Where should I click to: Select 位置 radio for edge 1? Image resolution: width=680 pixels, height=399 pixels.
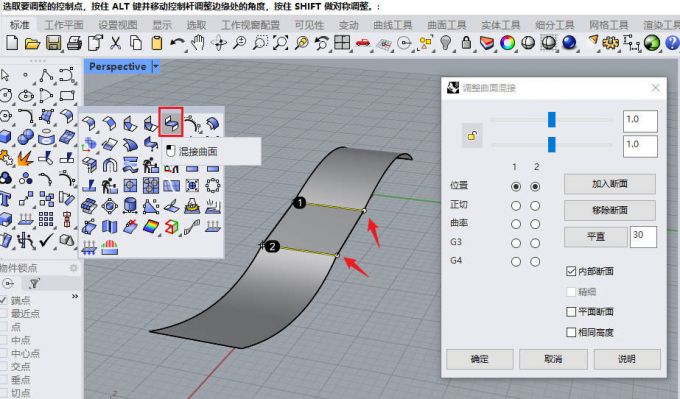point(516,186)
